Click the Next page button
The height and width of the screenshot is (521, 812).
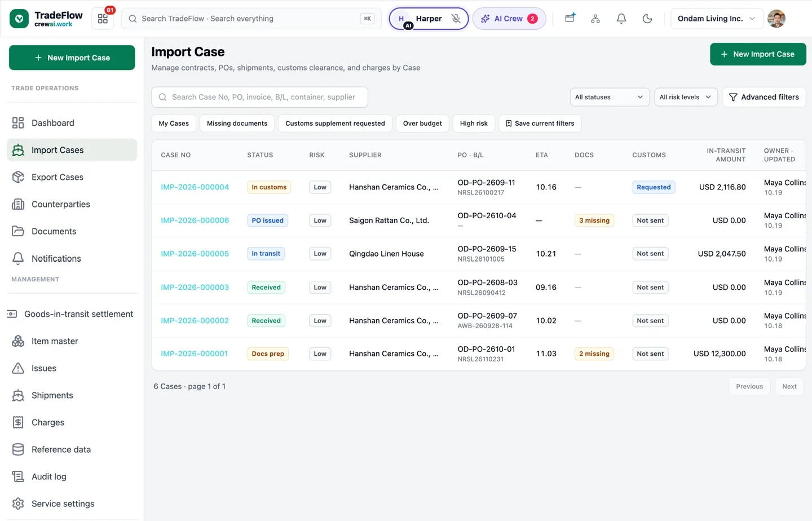point(789,386)
